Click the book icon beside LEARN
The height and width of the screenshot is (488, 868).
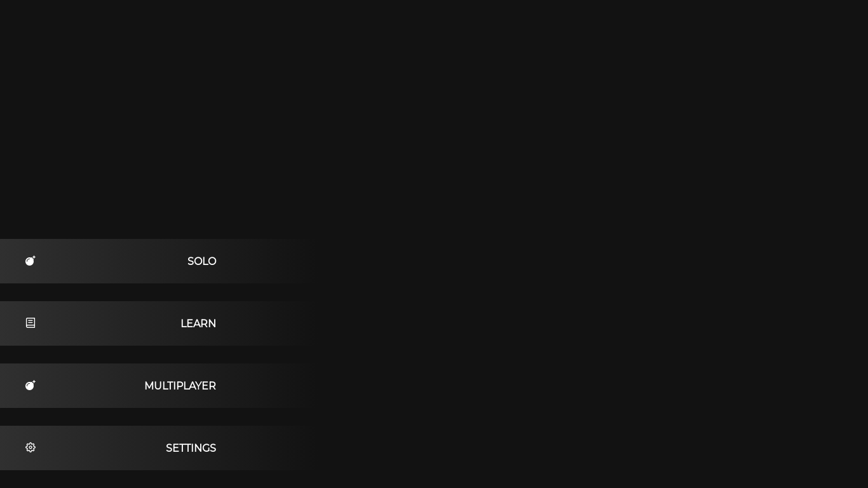pyautogui.click(x=31, y=323)
